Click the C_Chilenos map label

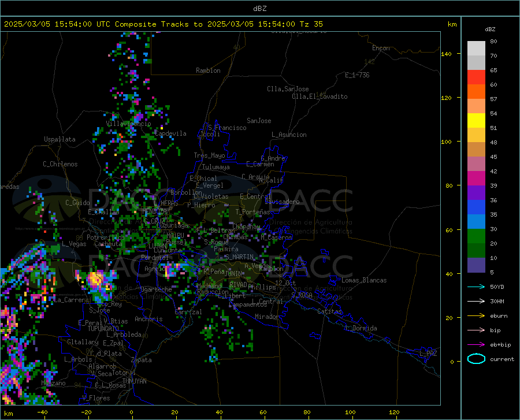coord(60,164)
